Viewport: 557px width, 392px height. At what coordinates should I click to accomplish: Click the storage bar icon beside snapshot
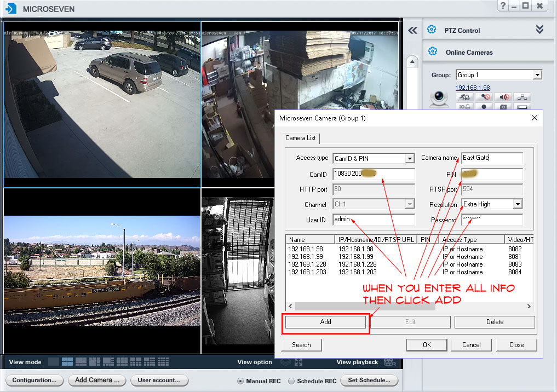pos(522,106)
